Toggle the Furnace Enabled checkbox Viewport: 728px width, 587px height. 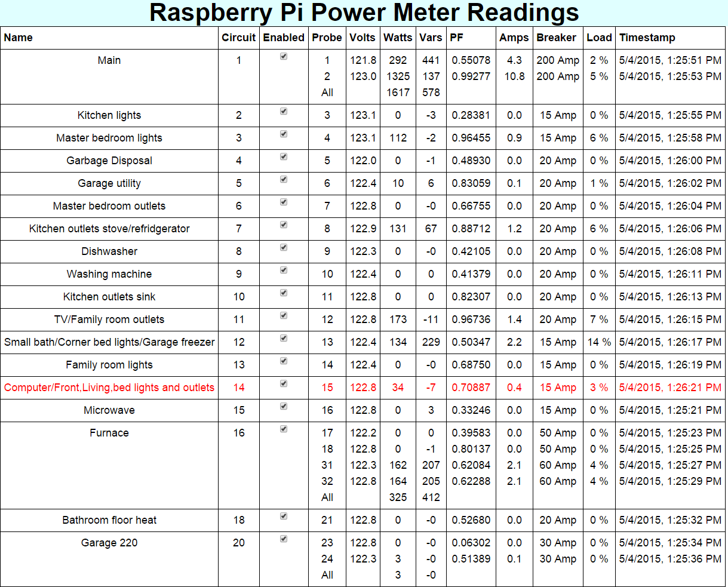tap(284, 429)
